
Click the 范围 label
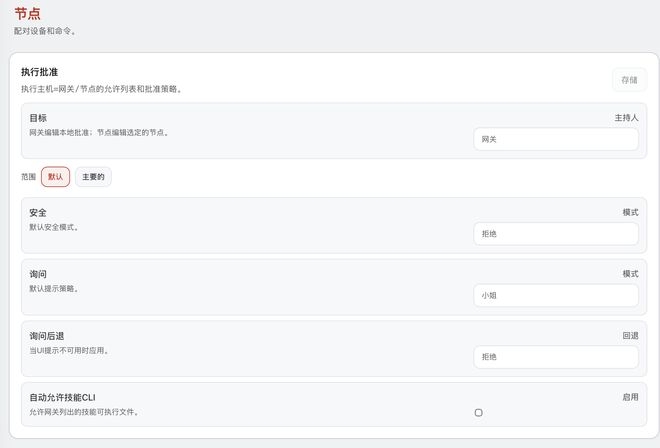(28, 177)
